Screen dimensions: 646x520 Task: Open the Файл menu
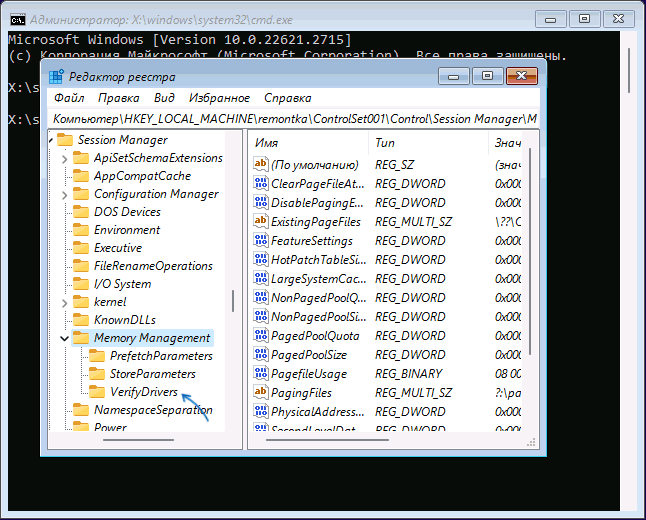(x=69, y=98)
